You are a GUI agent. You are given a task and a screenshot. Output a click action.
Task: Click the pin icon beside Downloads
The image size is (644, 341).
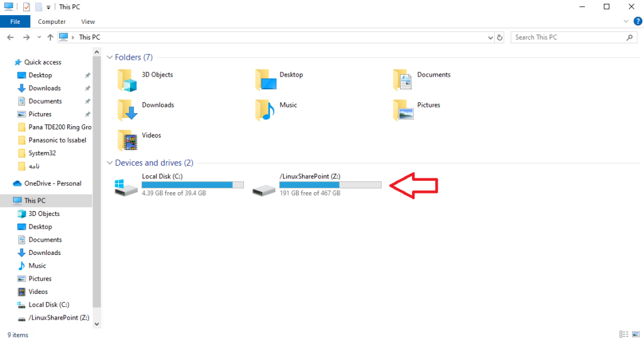[87, 88]
